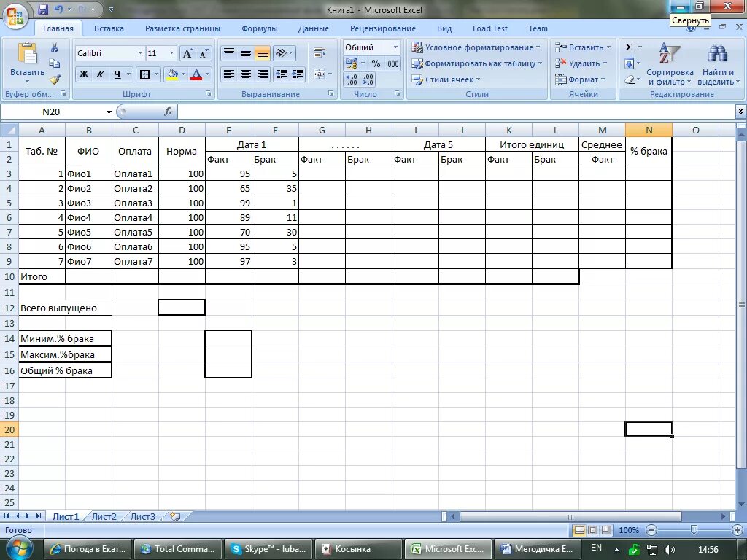Apply accounting number format
Image resolution: width=747 pixels, height=560 pixels.
351,63
